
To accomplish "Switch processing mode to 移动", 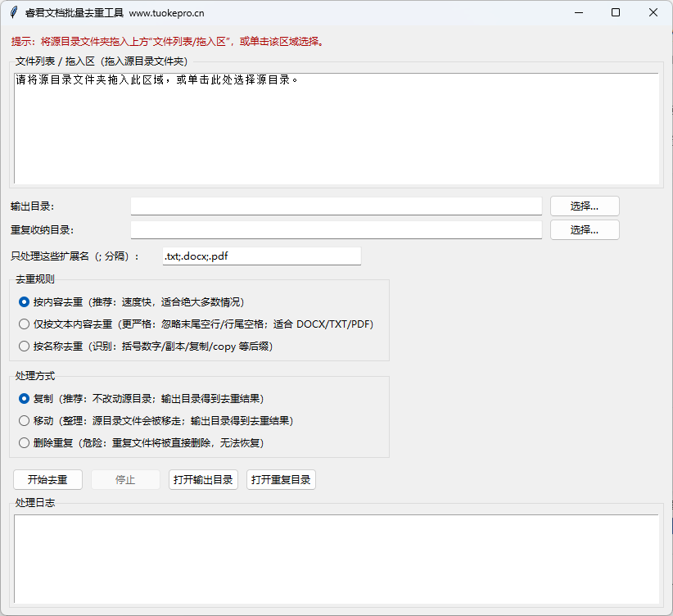I will tap(24, 421).
